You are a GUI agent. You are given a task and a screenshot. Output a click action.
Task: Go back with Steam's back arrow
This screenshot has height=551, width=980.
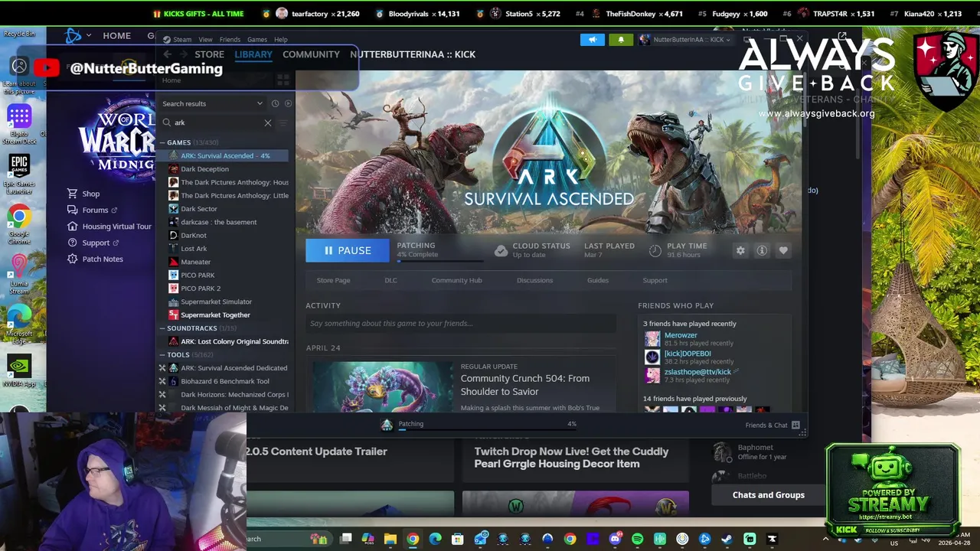coord(168,54)
